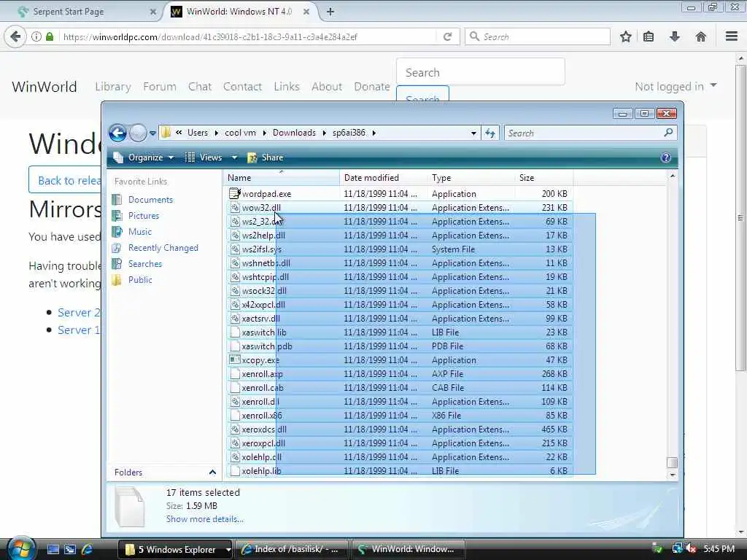Open the Explorer address bar history dropdown
The height and width of the screenshot is (560, 747).
(x=473, y=133)
